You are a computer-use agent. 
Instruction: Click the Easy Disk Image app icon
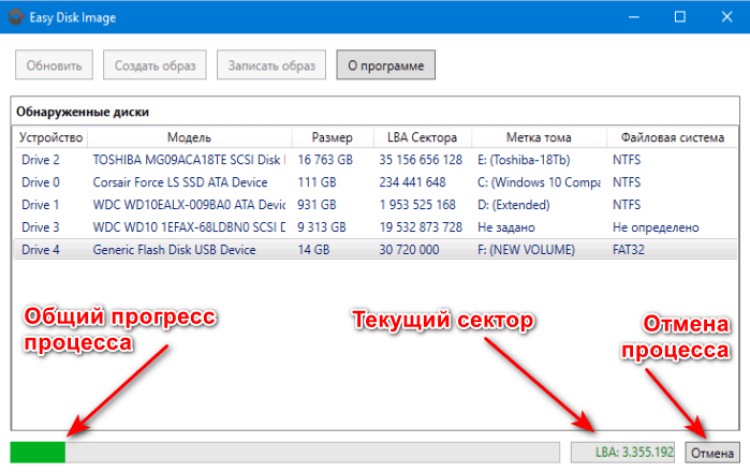tap(14, 16)
